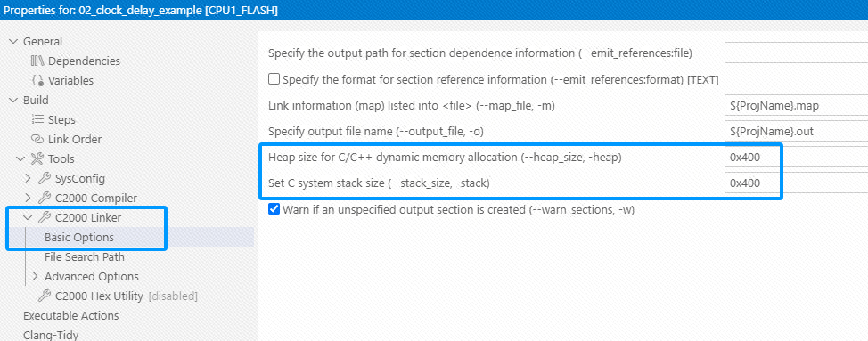Open the File Search Path page

click(x=84, y=257)
